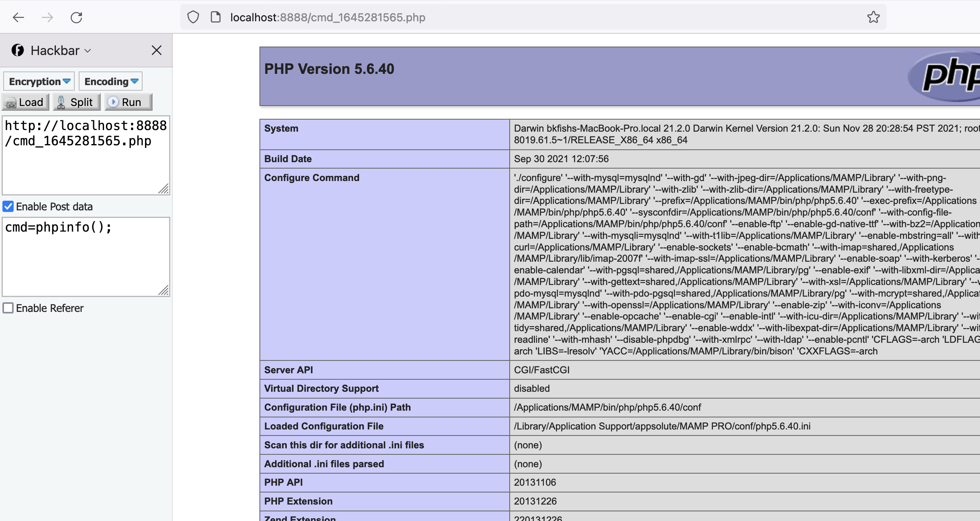Click the Hackbar logo icon
Screen dimensions: 980x521
click(18, 50)
